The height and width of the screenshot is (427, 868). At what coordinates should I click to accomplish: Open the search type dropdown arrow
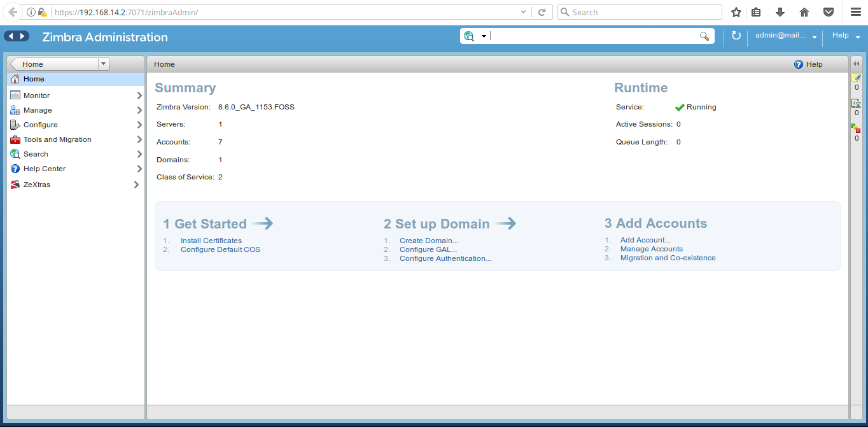(x=484, y=36)
